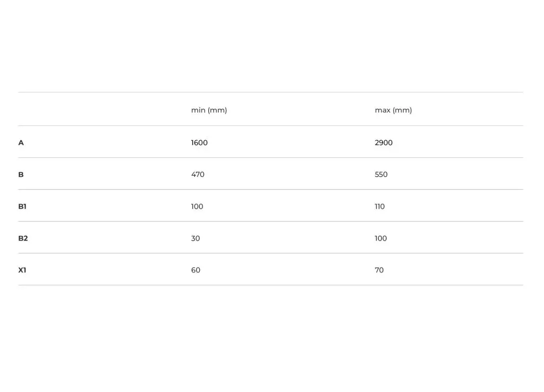This screenshot has width=544, height=392.
Task: Click the min value 1600 for A
Action: (x=199, y=143)
